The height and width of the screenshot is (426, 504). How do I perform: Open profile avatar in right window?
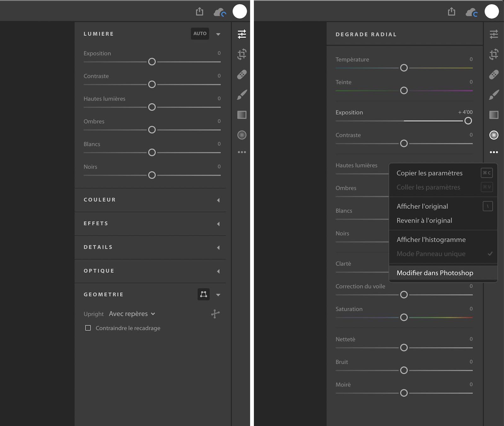492,11
